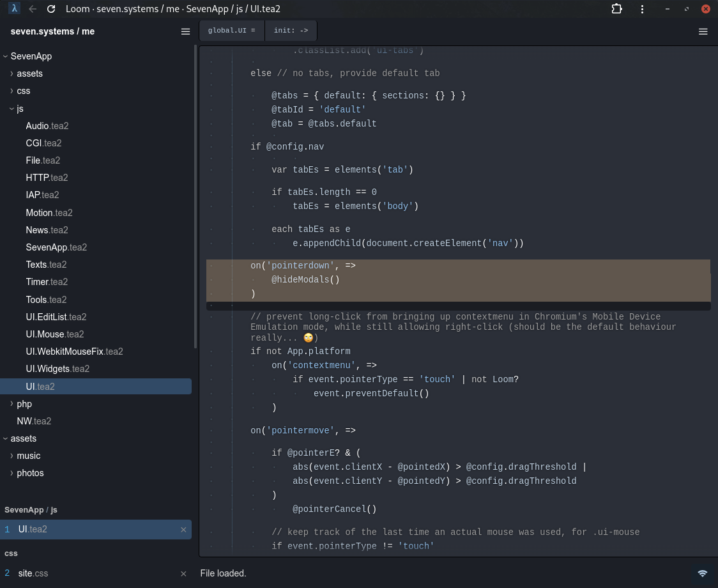Screen dimensions: 718x588
Task: Open the three-dot browser menu
Action: coord(642,9)
